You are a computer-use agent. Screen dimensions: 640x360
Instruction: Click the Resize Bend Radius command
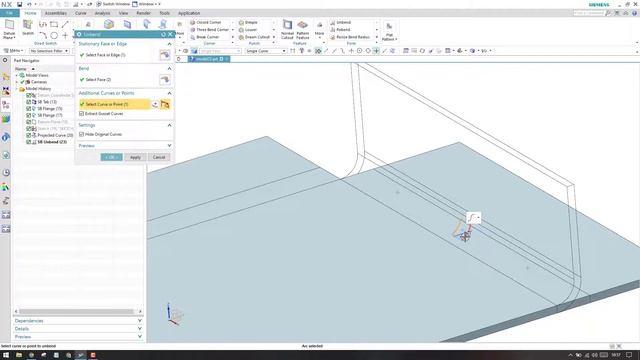click(x=350, y=37)
